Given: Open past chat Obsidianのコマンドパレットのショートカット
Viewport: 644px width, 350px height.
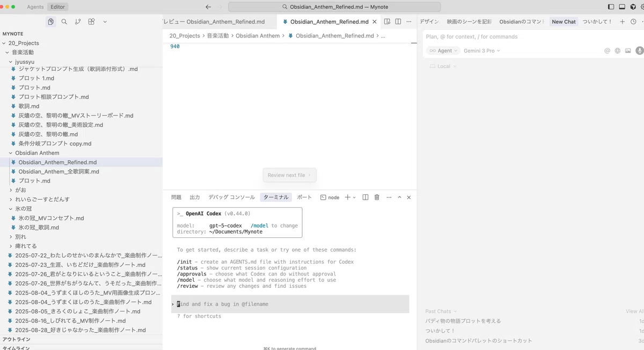Looking at the screenshot, I should click(479, 340).
